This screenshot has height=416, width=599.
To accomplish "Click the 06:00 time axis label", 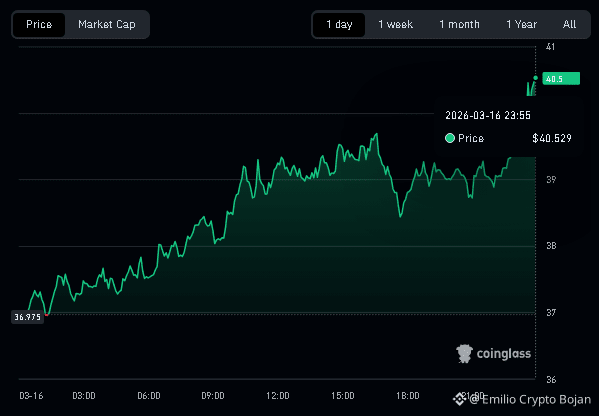I will coord(149,396).
